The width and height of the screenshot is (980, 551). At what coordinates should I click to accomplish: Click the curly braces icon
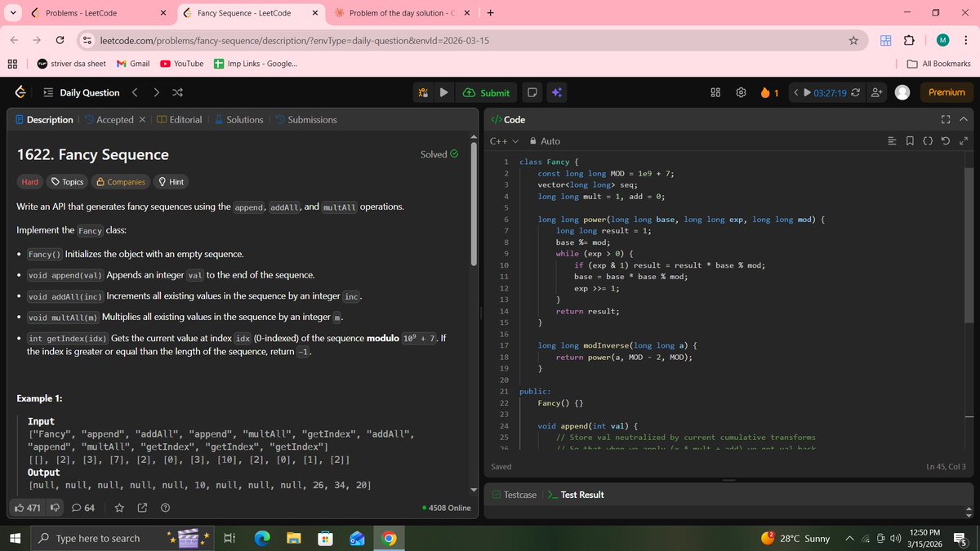(x=928, y=141)
